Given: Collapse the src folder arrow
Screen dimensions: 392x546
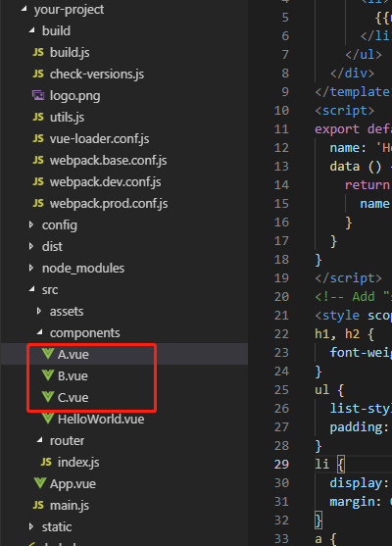Looking at the screenshot, I should (x=31, y=289).
